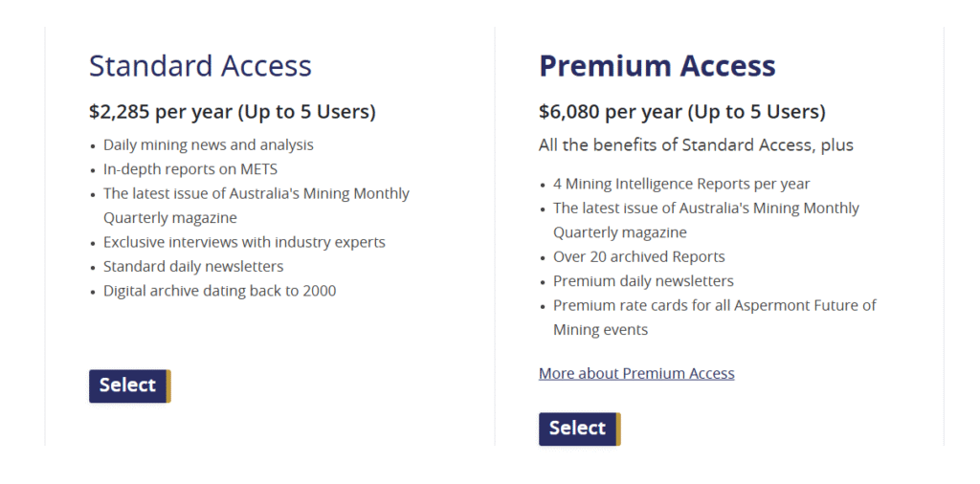Click 'All the benefits of Standard Access, plus'
Viewport: 980px width, 484px height.
[696, 145]
